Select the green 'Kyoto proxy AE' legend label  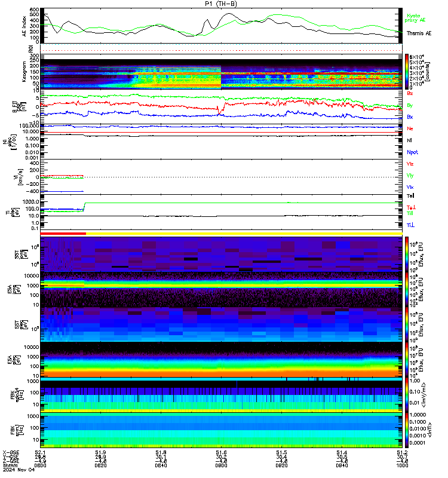(x=415, y=18)
